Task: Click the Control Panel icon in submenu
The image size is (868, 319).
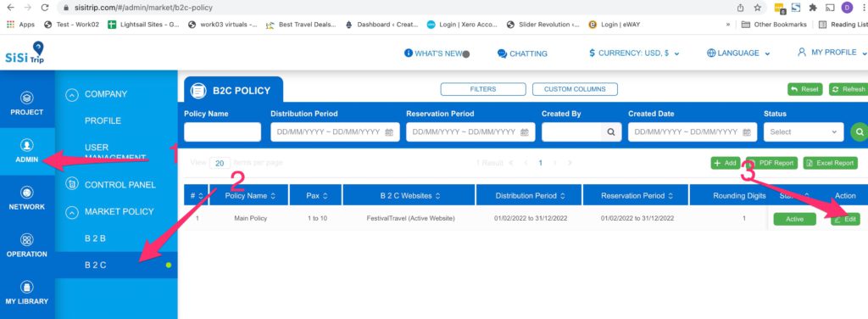Action: [72, 184]
